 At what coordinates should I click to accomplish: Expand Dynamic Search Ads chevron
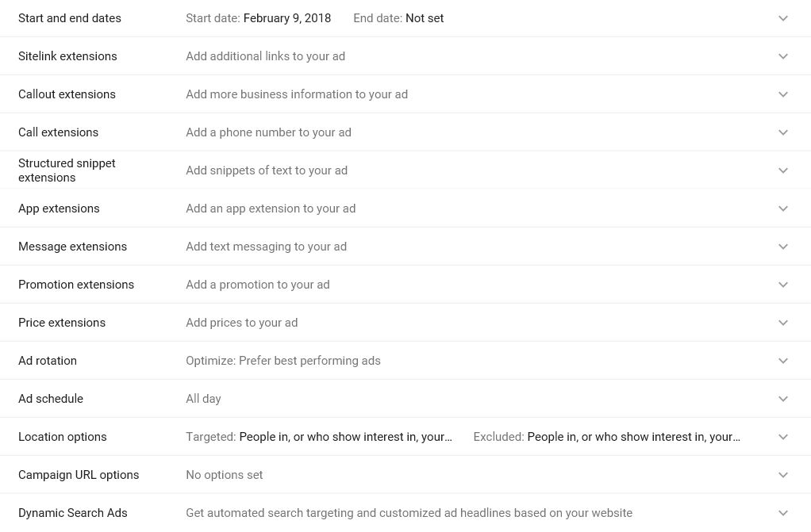(x=782, y=513)
